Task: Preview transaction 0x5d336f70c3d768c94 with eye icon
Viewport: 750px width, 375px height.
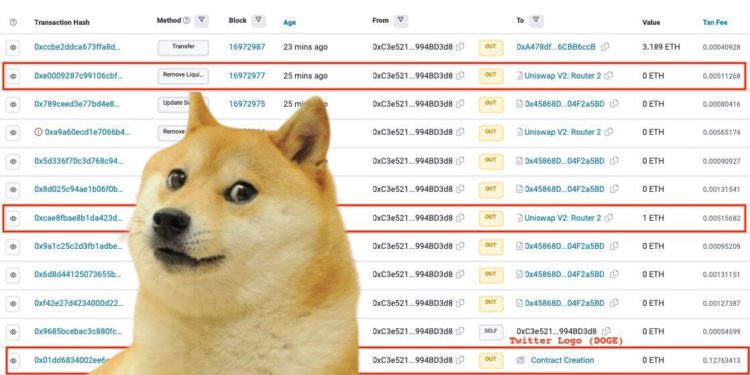Action: point(13,161)
